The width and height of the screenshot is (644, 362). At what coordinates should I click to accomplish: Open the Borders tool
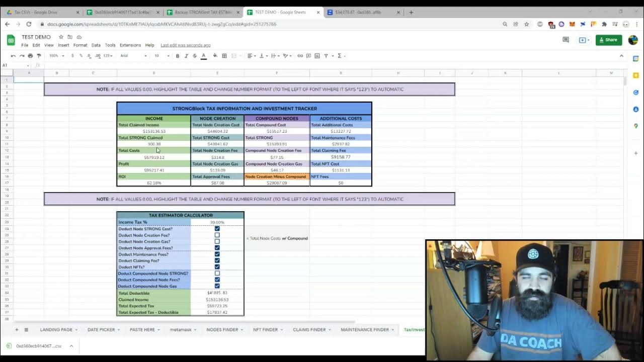224,56
